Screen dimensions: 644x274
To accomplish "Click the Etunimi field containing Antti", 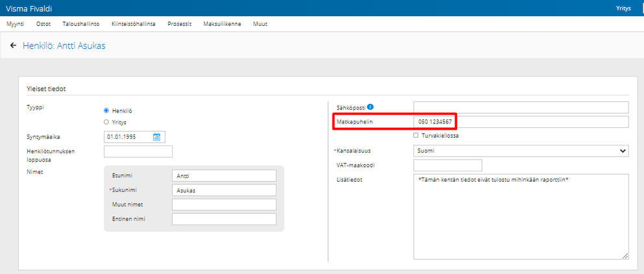I will click(224, 176).
